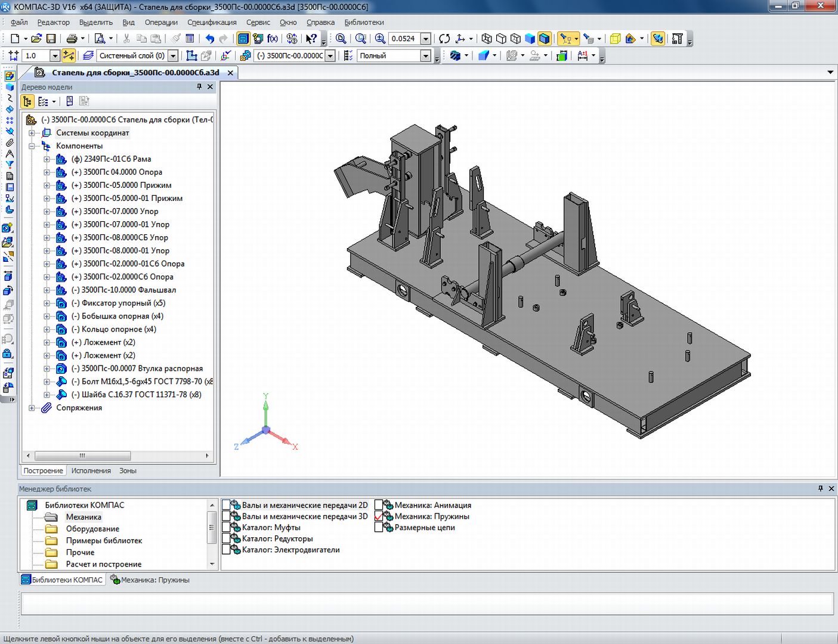Open the Оборудование library folder
Viewport: 838px width, 644px height.
point(92,529)
